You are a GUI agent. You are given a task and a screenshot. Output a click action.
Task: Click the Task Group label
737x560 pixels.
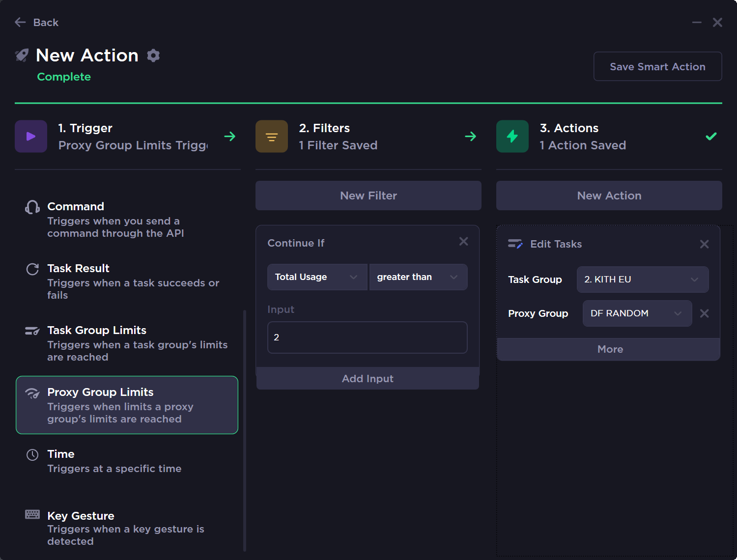(535, 280)
